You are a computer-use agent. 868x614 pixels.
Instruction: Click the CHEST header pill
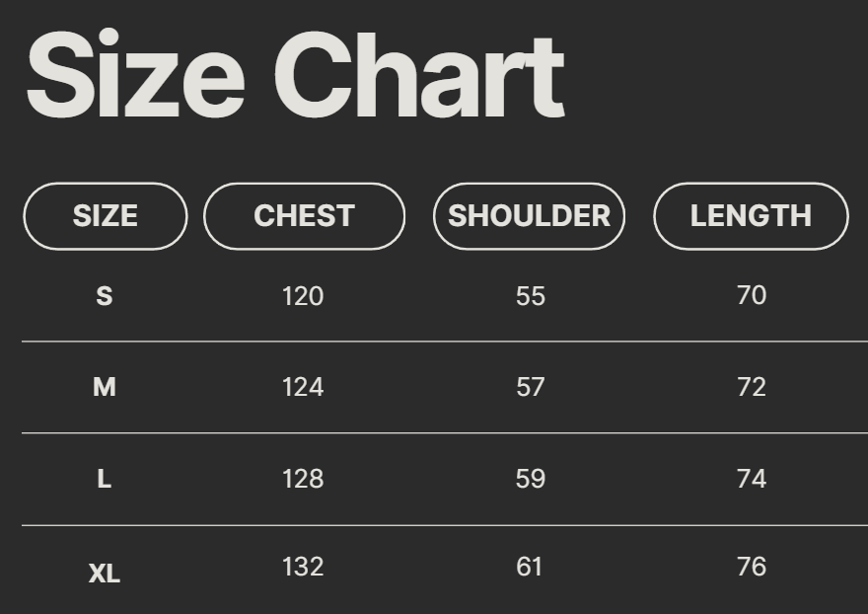[304, 216]
